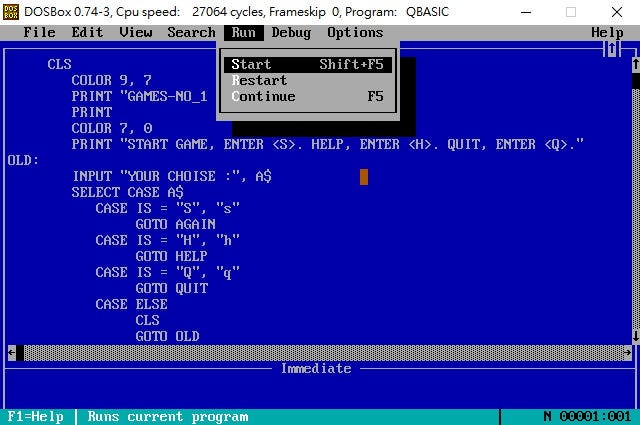Choose Start in the Run menu
This screenshot has width=640, height=425.
(x=308, y=65)
